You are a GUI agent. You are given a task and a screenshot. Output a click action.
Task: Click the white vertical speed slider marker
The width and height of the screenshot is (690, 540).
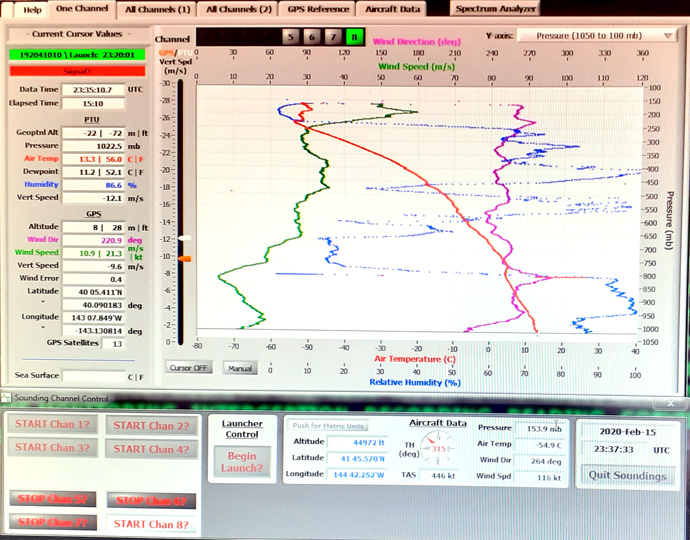tap(185, 238)
